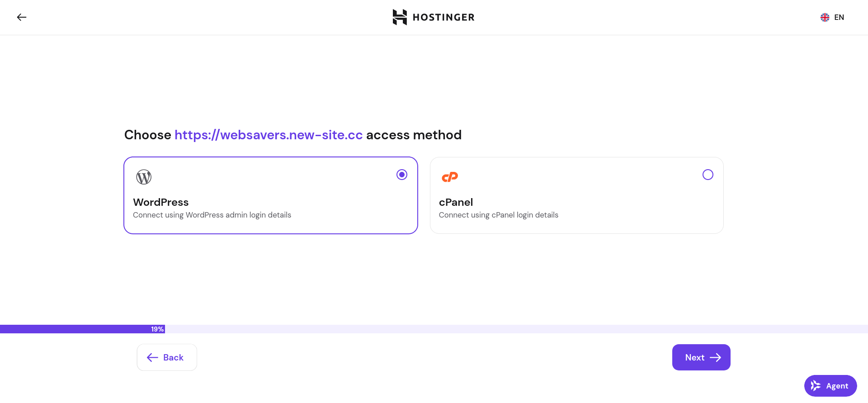Viewport: 868px width, 403px height.
Task: Click the arrow icon inside Back button
Action: tap(152, 357)
